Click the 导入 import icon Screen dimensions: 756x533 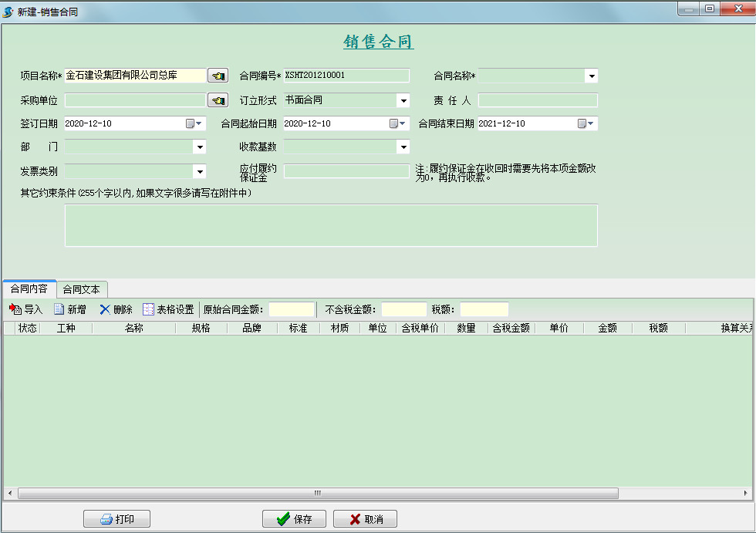coord(17,309)
